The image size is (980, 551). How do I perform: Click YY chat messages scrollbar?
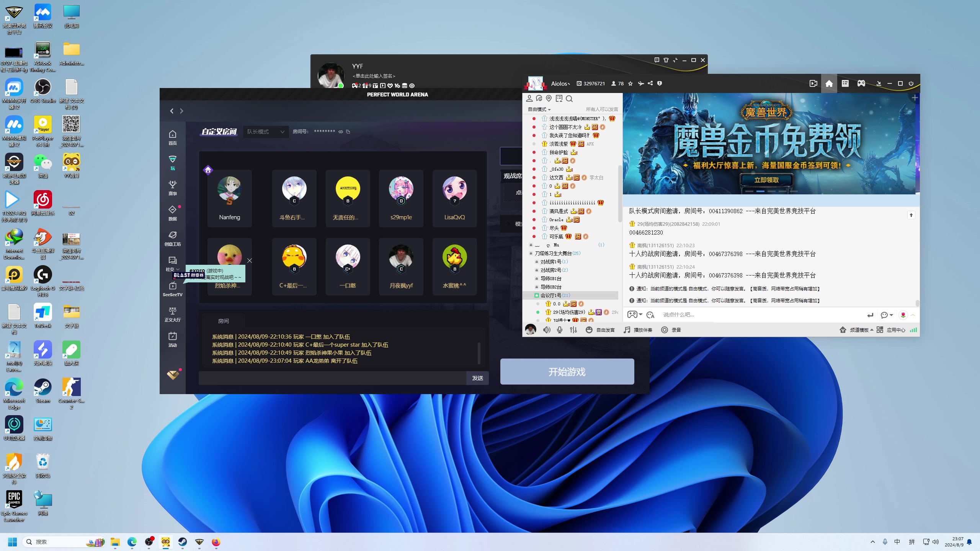[917, 303]
